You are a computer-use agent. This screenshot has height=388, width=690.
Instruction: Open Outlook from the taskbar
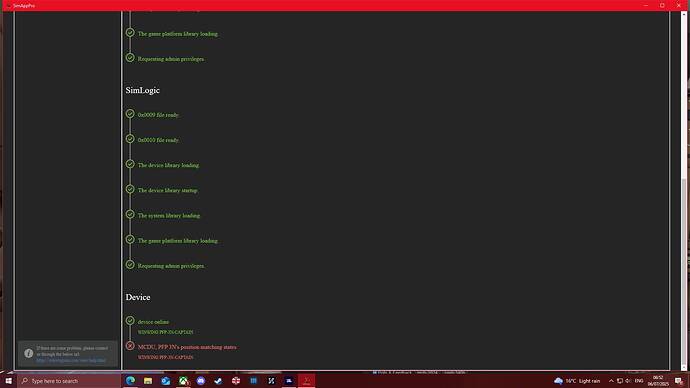click(165, 381)
